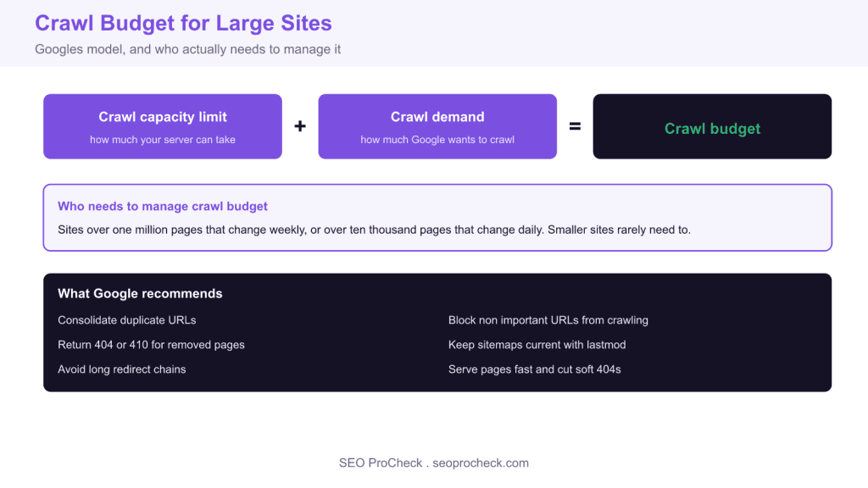Click 'Consolidate duplicate URLs' item
This screenshot has width=868, height=488.
tap(127, 320)
